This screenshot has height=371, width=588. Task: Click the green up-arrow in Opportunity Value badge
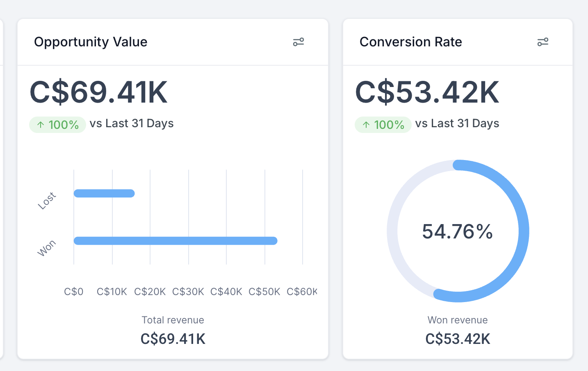click(x=40, y=124)
